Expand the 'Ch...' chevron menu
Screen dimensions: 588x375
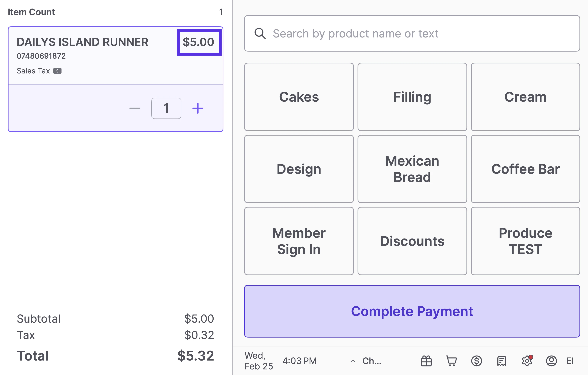click(353, 361)
